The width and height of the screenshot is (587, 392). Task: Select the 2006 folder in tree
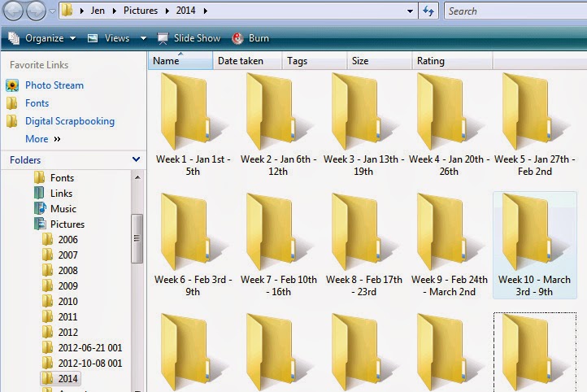point(60,240)
